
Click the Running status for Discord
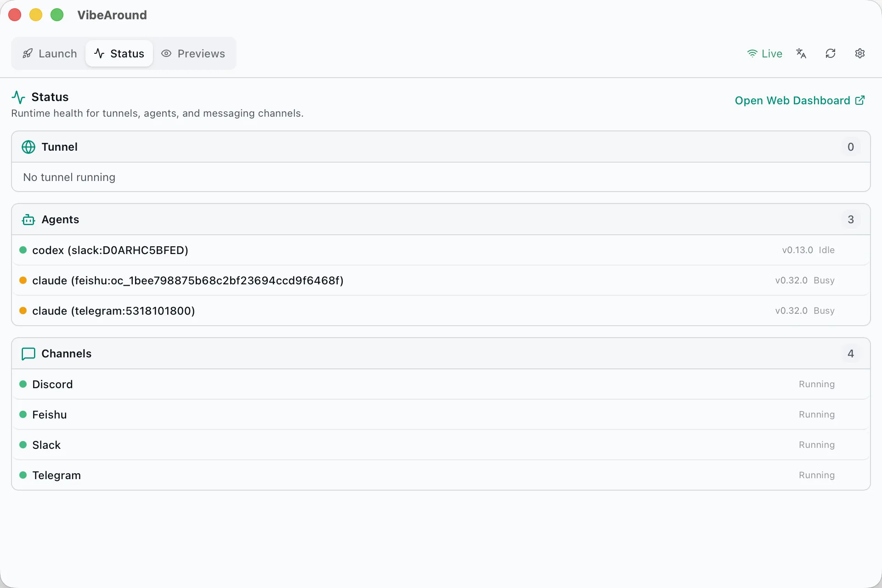817,384
